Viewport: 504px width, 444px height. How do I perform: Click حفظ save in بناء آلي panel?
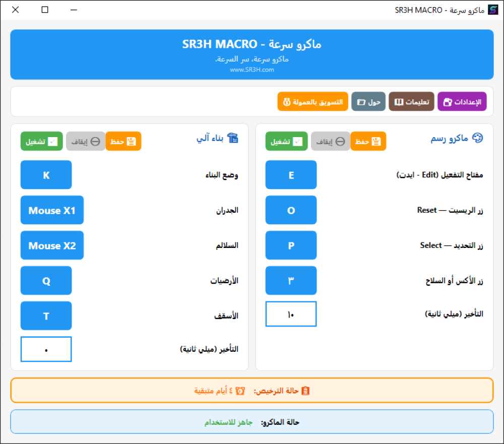pos(123,142)
